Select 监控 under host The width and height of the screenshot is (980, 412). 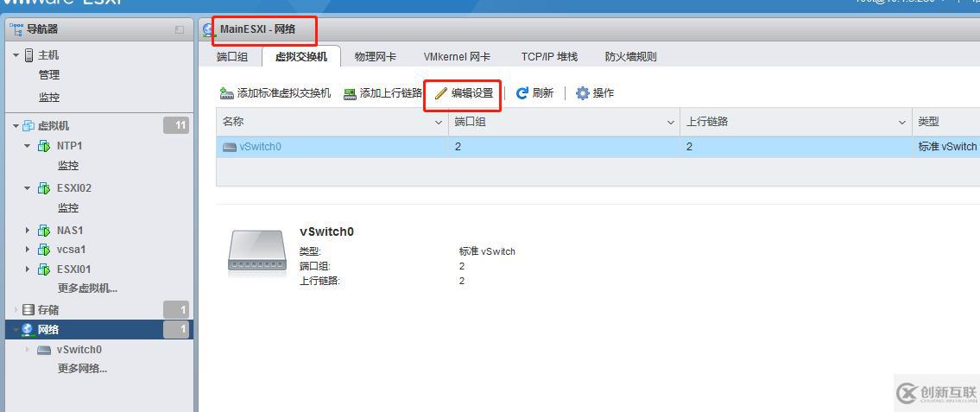click(49, 98)
